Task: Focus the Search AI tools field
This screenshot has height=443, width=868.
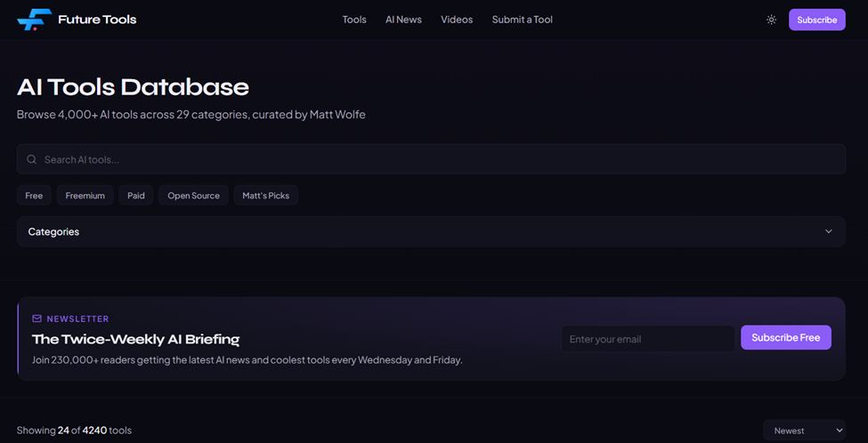Action: (436, 160)
